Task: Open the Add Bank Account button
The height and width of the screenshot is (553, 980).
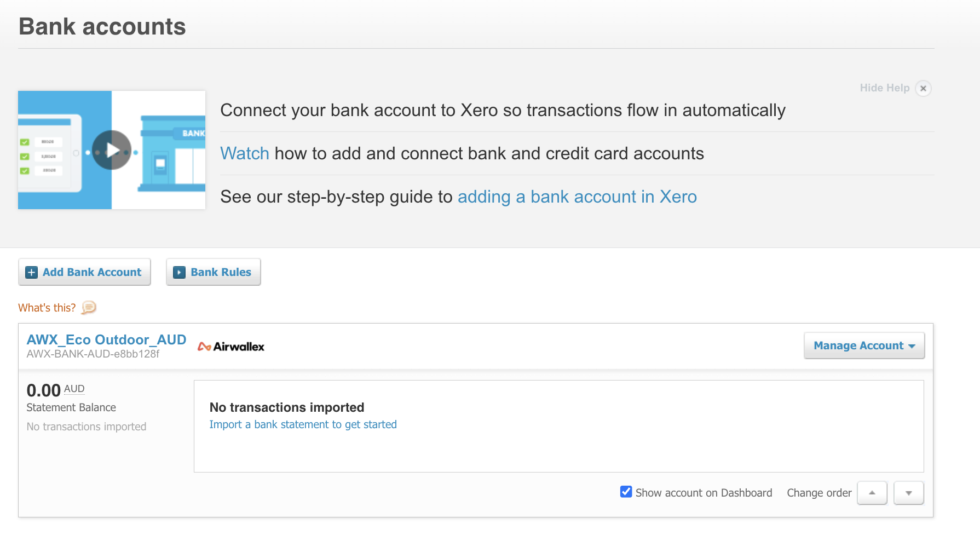Action: point(84,272)
